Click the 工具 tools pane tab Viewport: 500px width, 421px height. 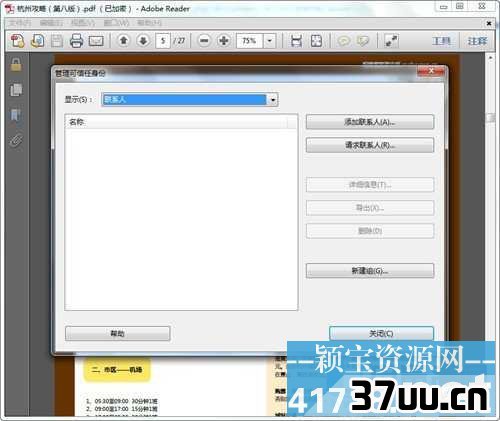[x=441, y=41]
